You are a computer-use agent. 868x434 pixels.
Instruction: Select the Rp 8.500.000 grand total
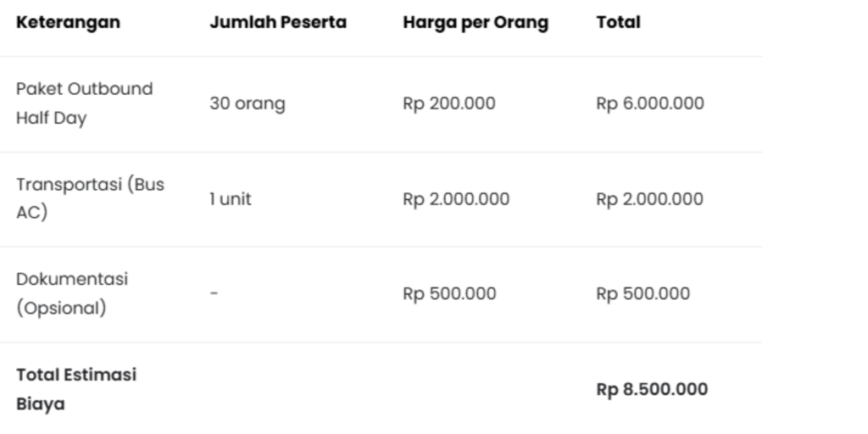(x=652, y=390)
